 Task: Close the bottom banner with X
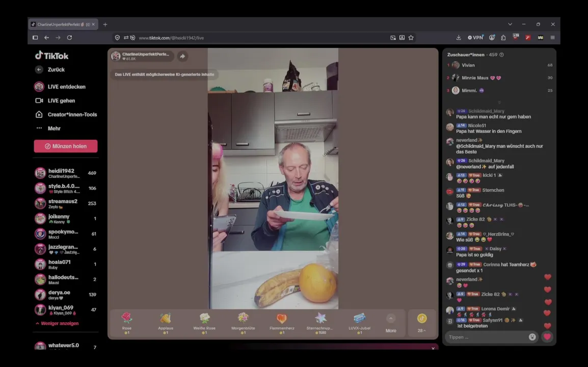pos(433,348)
